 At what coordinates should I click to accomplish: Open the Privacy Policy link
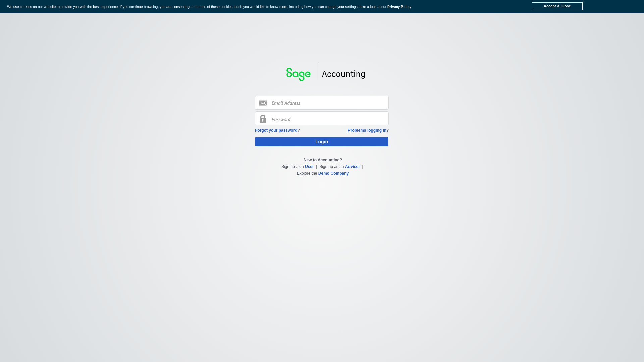pos(399,7)
